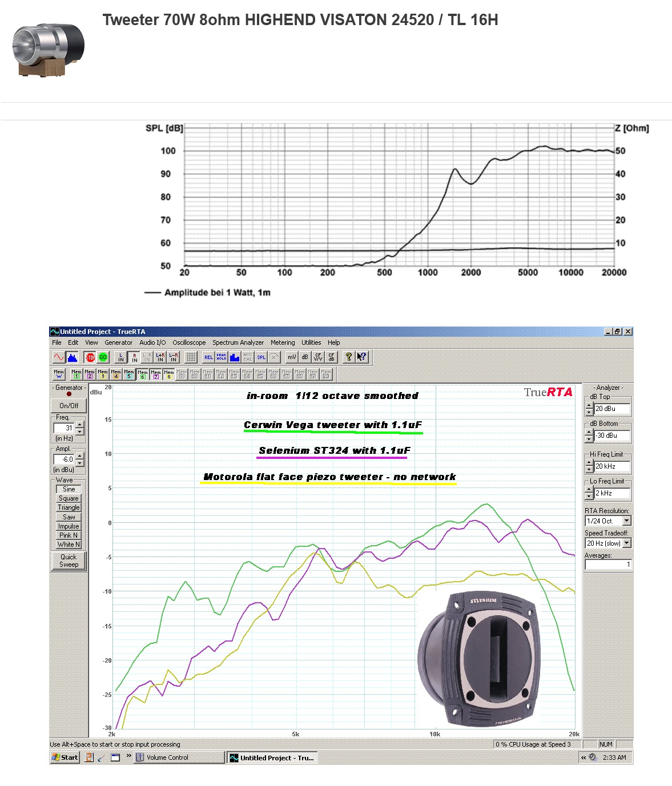Image resolution: width=672 pixels, height=786 pixels.
Task: Click the Mem W memory icon
Action: [59, 374]
